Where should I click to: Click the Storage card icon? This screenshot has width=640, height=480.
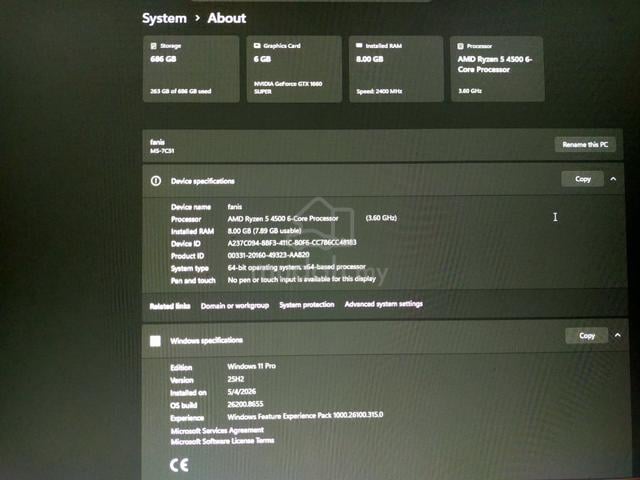153,46
